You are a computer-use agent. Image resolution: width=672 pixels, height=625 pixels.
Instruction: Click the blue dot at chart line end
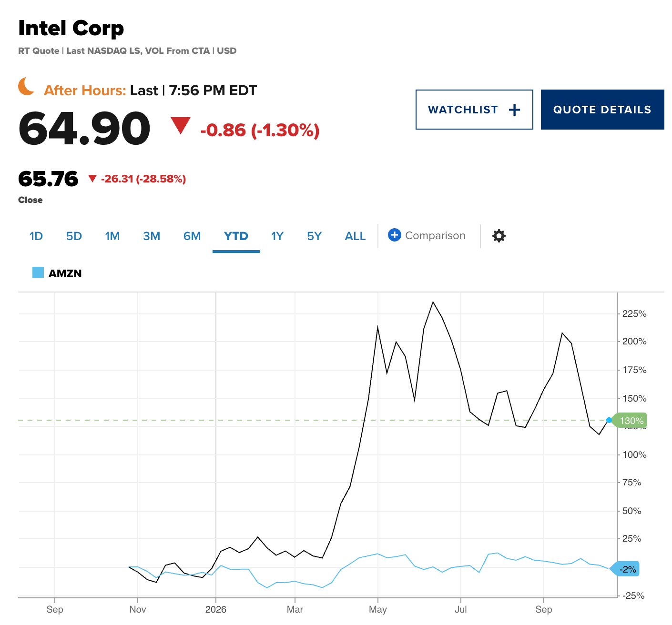609,420
